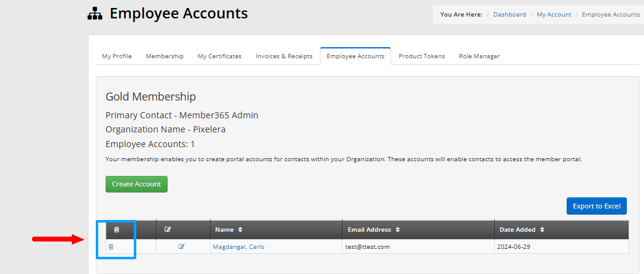Click the edit icon in table header
This screenshot has width=644, height=274.
point(168,230)
